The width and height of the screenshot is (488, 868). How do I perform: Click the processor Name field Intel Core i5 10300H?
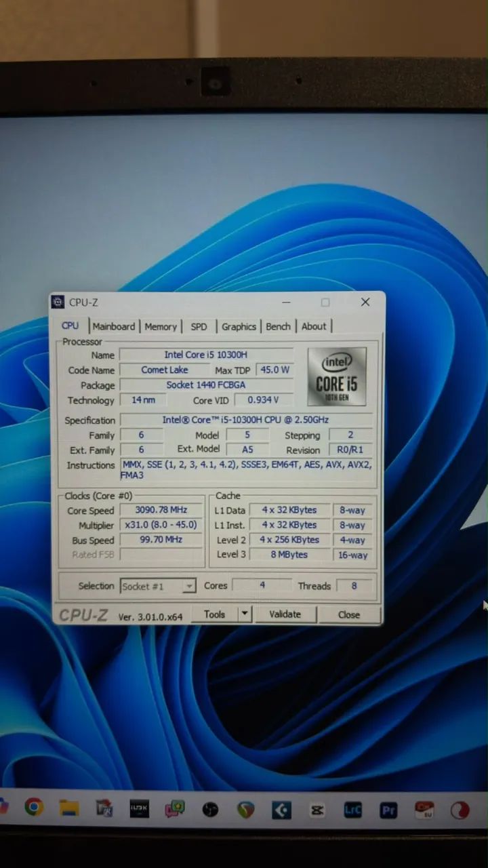coord(206,355)
